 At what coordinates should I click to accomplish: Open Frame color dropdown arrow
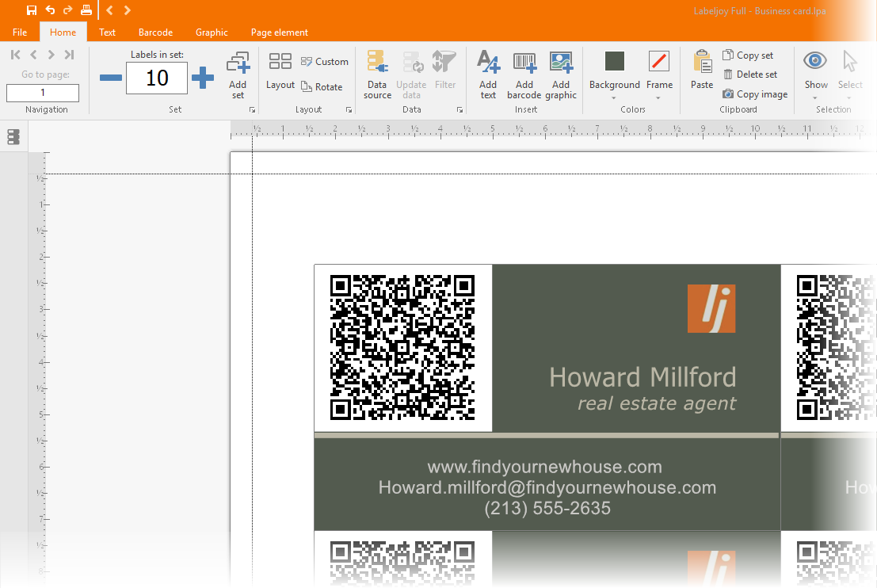pyautogui.click(x=658, y=98)
